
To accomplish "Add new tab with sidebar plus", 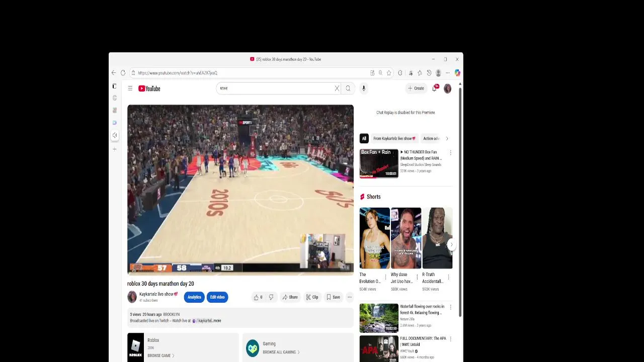I will (x=115, y=149).
